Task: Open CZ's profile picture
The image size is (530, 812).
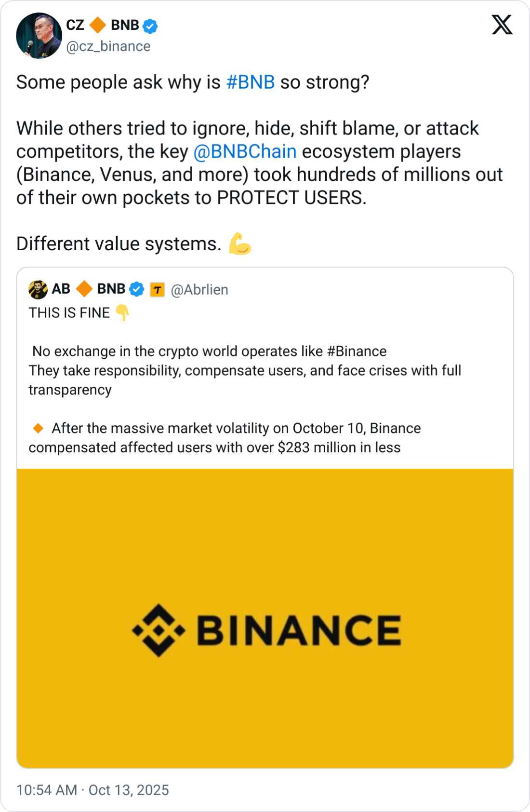Action: (39, 36)
